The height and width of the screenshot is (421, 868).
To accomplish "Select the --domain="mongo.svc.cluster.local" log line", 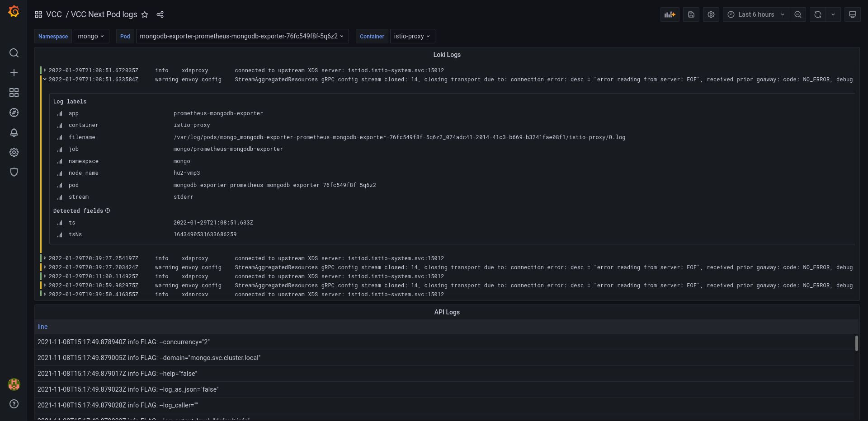I will coord(445,358).
